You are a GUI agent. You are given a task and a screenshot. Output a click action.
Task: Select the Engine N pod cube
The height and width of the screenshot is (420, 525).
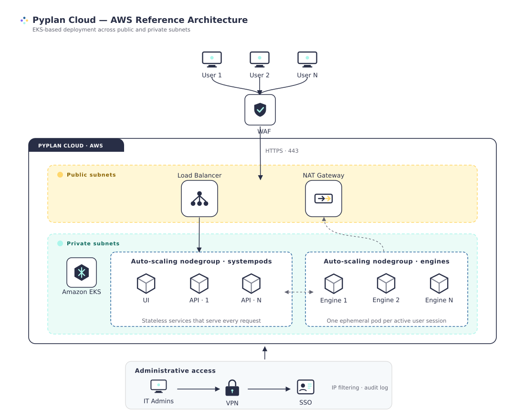(439, 283)
